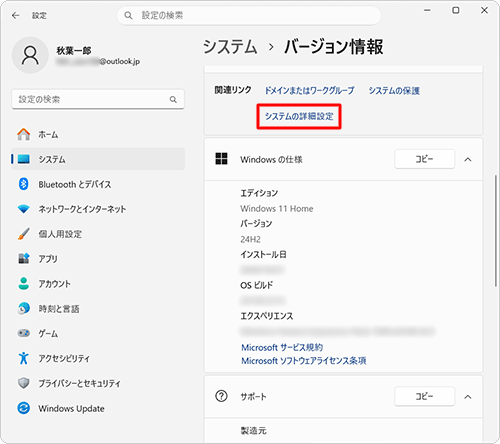Image resolution: width=500 pixels, height=444 pixels.
Task: Click the vertical scrollbar on the right
Action: coord(496,230)
